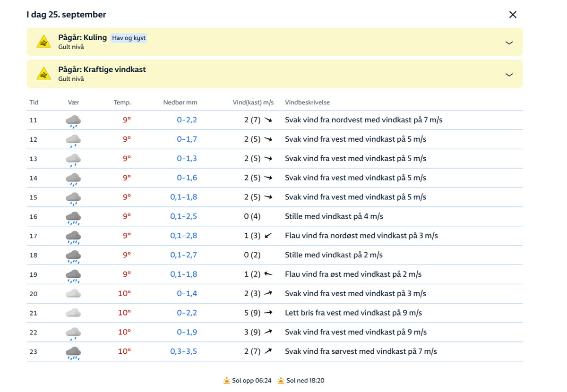The width and height of the screenshot is (567, 392).
Task: Expand the Kuling warning chevron
Action: tap(509, 43)
